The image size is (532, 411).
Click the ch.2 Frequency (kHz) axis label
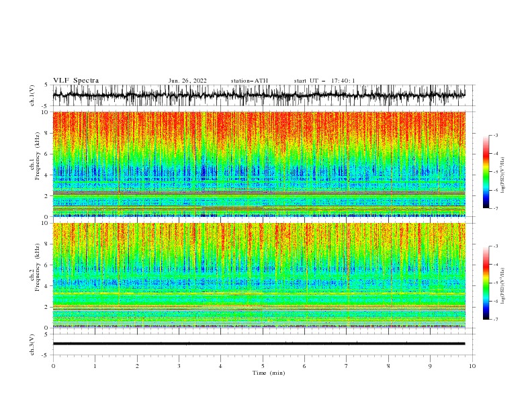click(x=35, y=267)
